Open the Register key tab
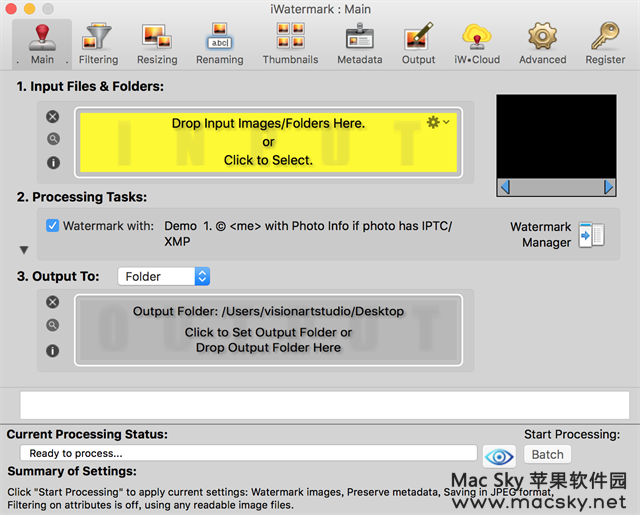 (605, 44)
